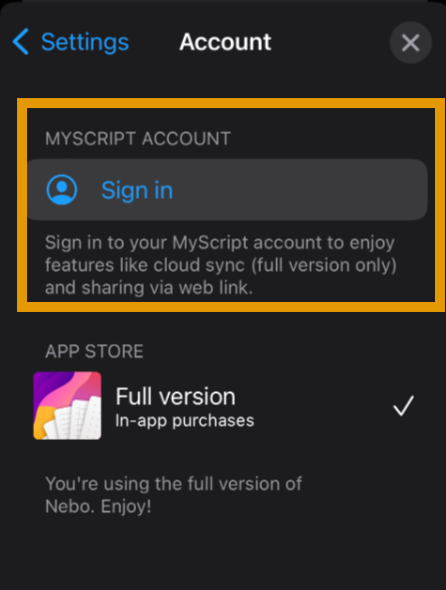This screenshot has height=590, width=446.
Task: Click the APP STORE section header
Action: pos(94,351)
